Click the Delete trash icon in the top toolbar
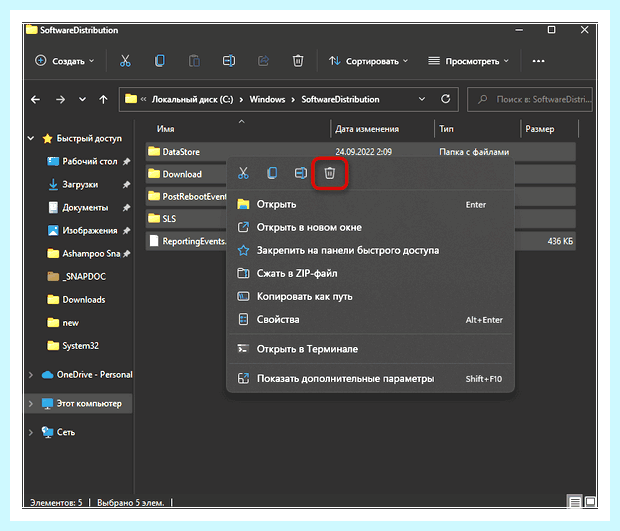The image size is (620, 531). [298, 61]
